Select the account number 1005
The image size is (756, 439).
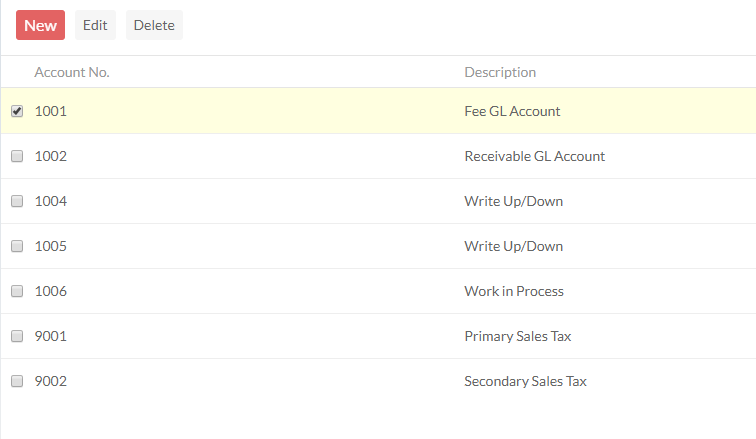(x=51, y=247)
